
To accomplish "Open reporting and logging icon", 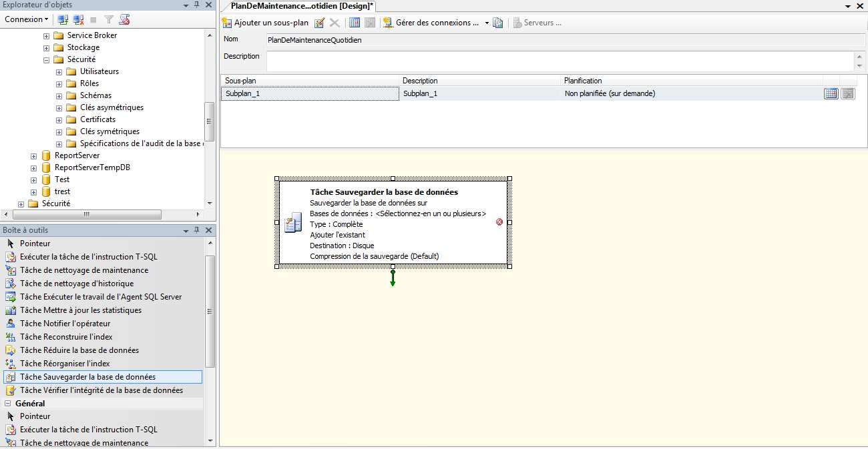I will point(497,23).
